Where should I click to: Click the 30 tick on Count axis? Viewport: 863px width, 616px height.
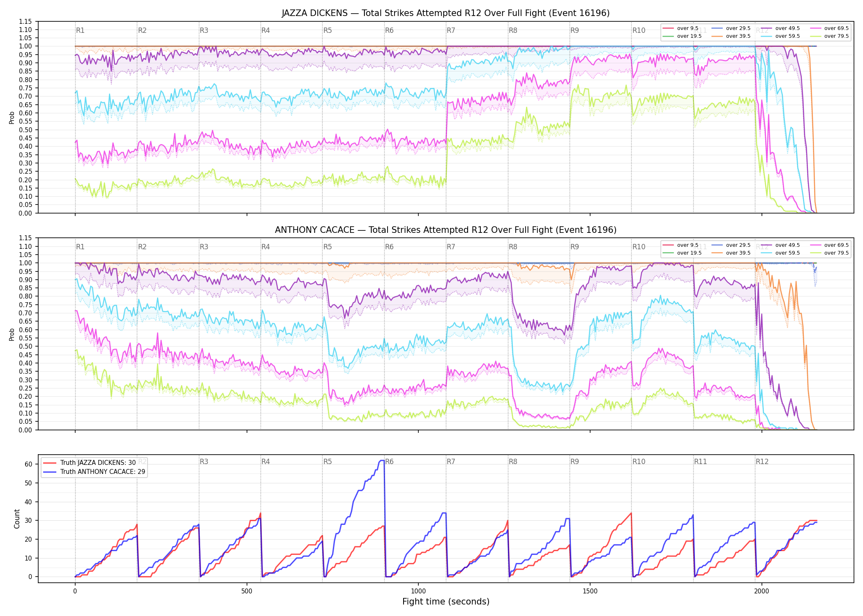click(28, 520)
